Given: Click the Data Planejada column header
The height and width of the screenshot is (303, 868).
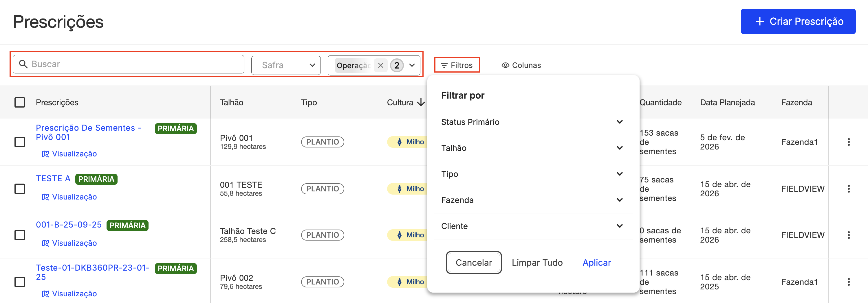Looking at the screenshot, I should pyautogui.click(x=728, y=102).
